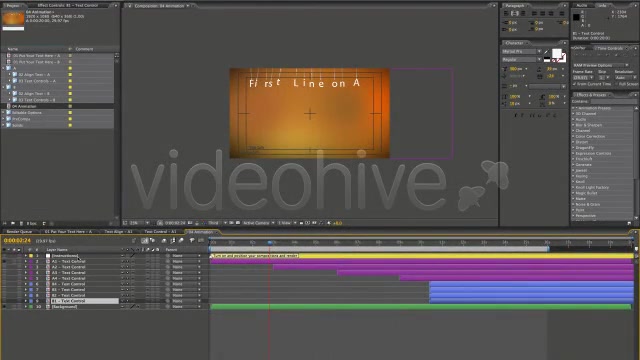Click the timeline current timecode display

click(17, 241)
